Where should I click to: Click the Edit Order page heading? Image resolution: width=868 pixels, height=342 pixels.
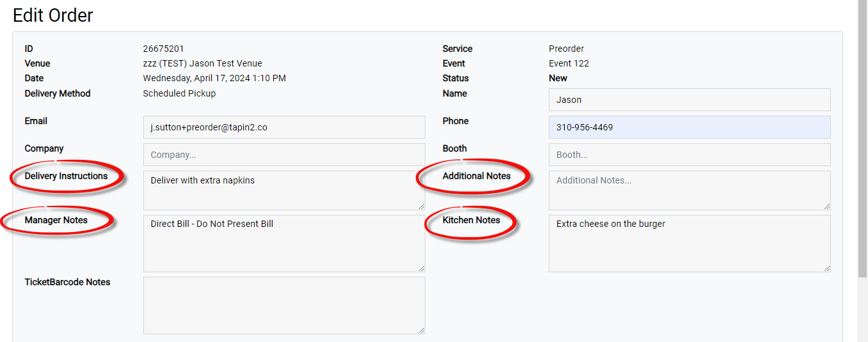coord(53,15)
